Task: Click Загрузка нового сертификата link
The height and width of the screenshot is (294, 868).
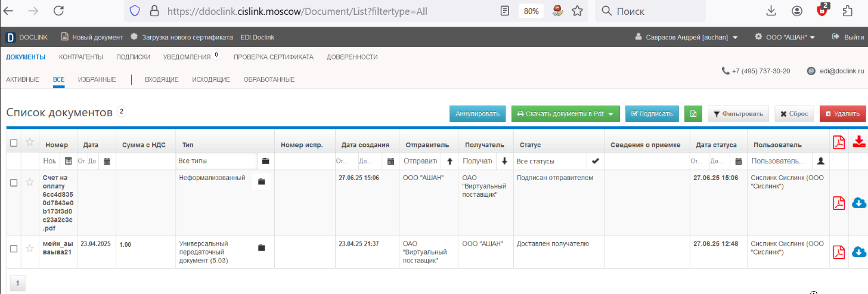Action: pos(181,37)
